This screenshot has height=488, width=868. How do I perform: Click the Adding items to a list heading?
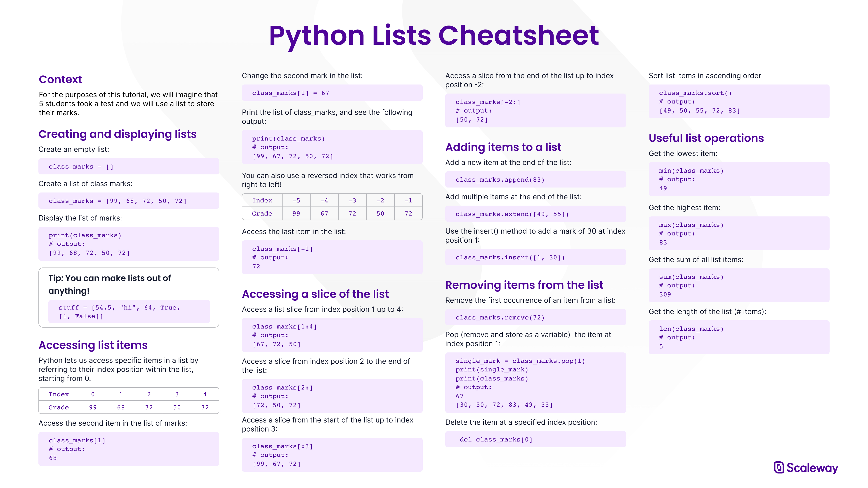(503, 147)
